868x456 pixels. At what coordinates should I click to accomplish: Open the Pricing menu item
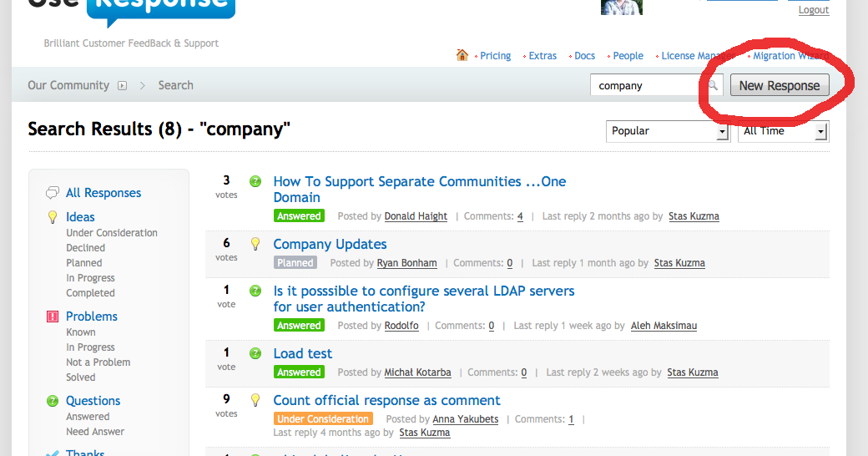pos(495,56)
